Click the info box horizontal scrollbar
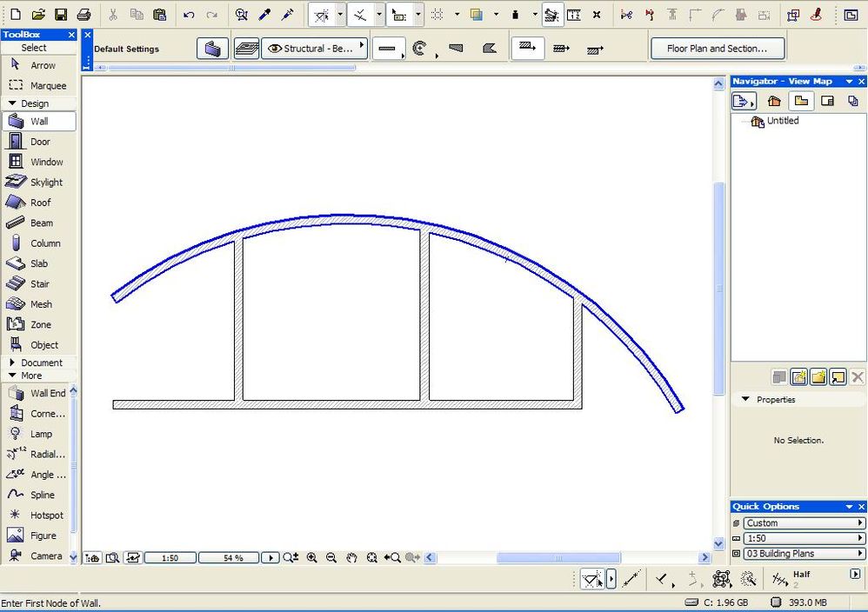The image size is (868, 612). point(231,68)
